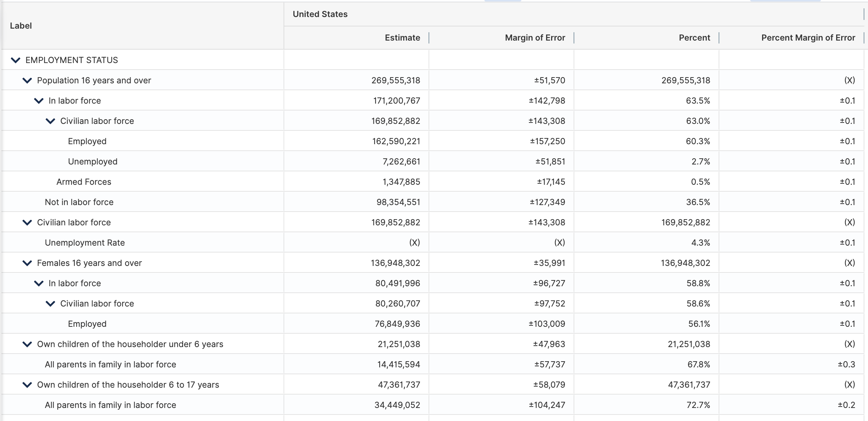Select the Armed Forces row label
The width and height of the screenshot is (868, 421).
click(x=84, y=182)
